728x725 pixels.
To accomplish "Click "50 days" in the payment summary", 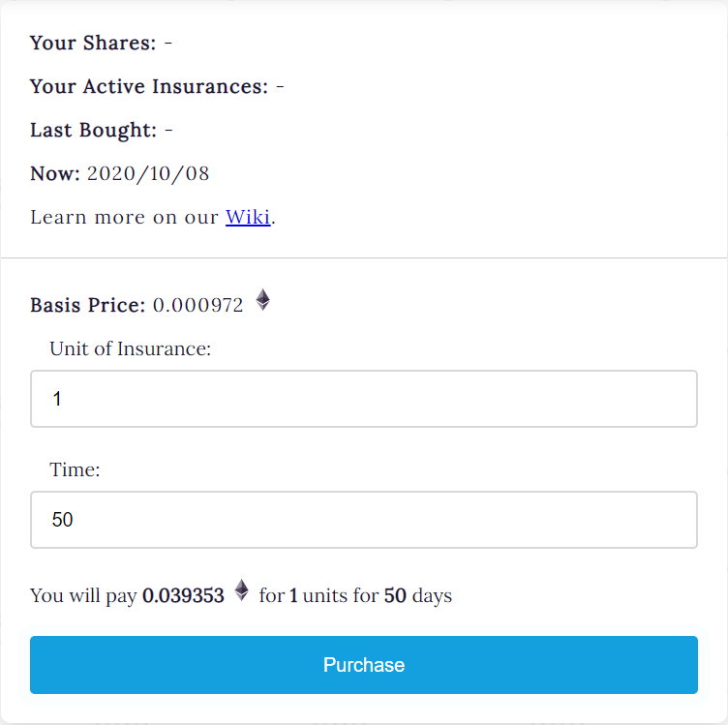I will coord(418,595).
